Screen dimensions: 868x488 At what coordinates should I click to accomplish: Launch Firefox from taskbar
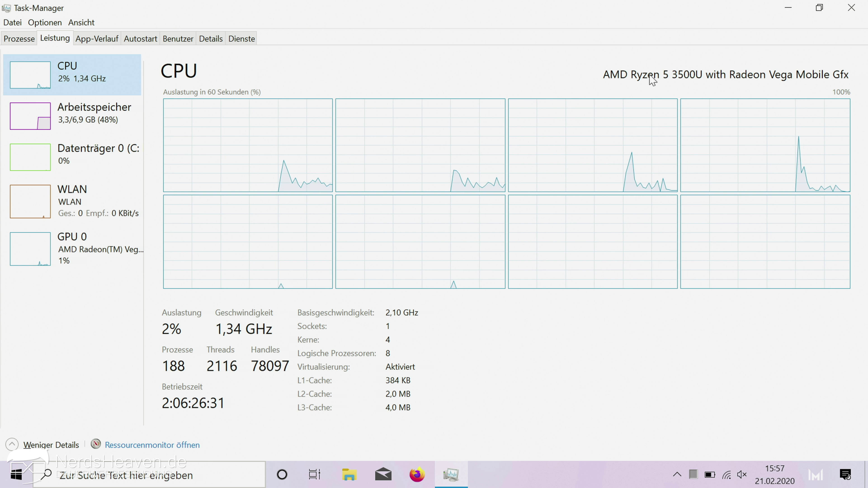click(x=417, y=475)
